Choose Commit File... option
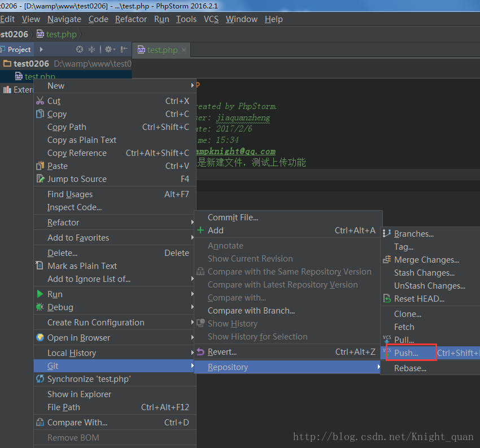 coord(288,217)
